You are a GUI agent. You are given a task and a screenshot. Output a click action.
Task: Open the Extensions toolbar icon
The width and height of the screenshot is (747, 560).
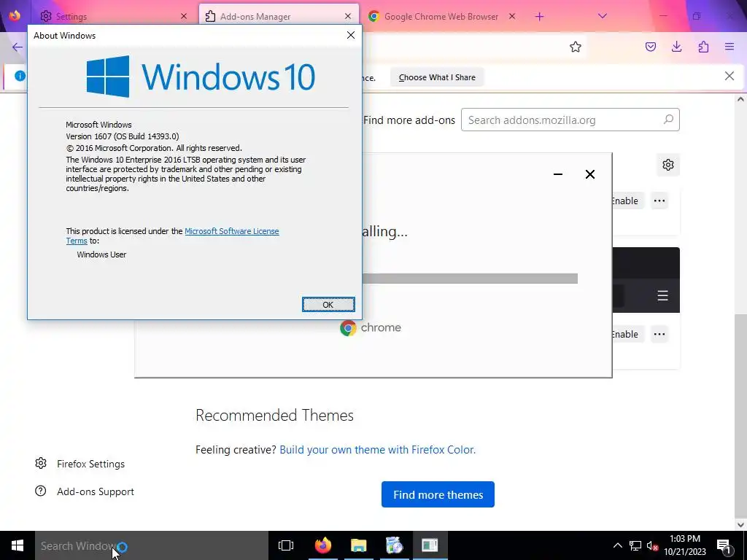tap(703, 47)
